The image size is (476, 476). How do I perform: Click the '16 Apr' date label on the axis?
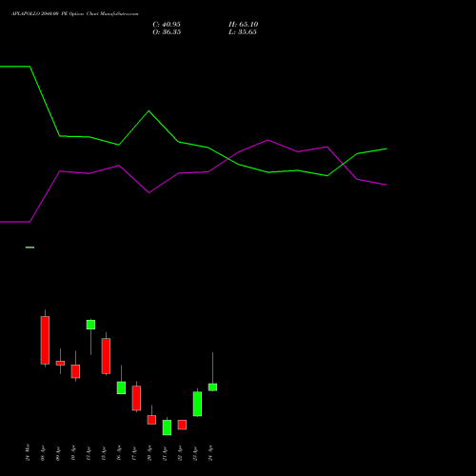[x=119, y=453]
